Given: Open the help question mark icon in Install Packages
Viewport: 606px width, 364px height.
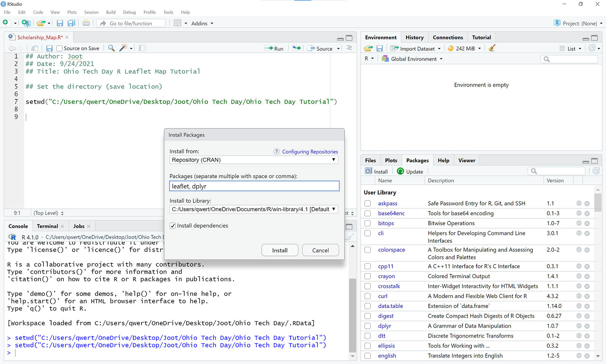Looking at the screenshot, I should coord(276,151).
